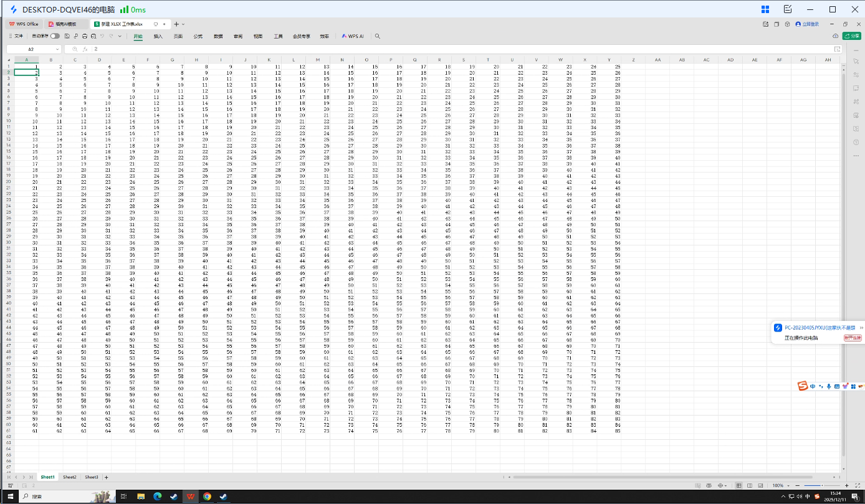865x504 pixels.
Task: Open the WPS AI feature
Action: click(x=353, y=36)
